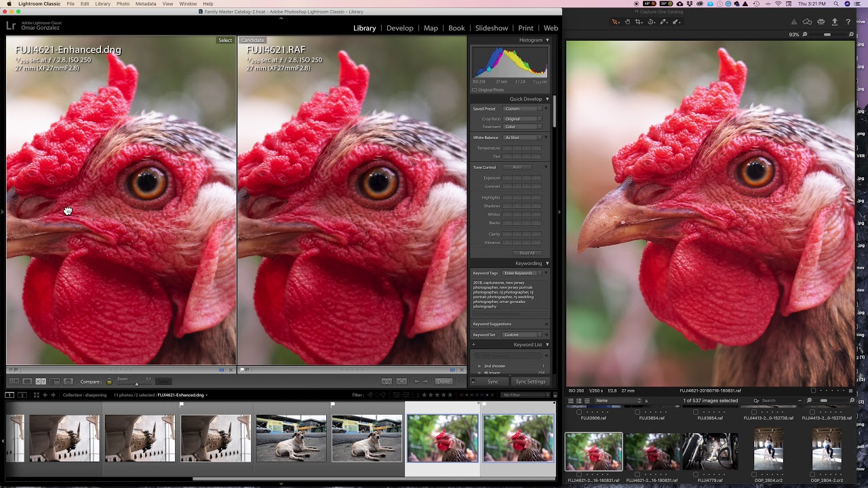The height and width of the screenshot is (488, 868).
Task: Switch to Grid view in Lightroom toolbar
Action: tap(14, 382)
